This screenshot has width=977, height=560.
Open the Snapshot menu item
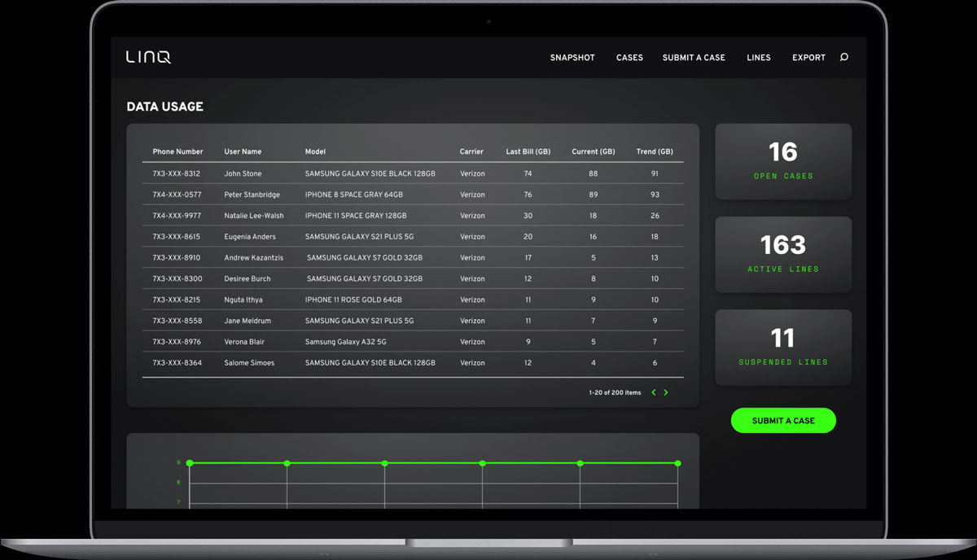[x=572, y=58]
